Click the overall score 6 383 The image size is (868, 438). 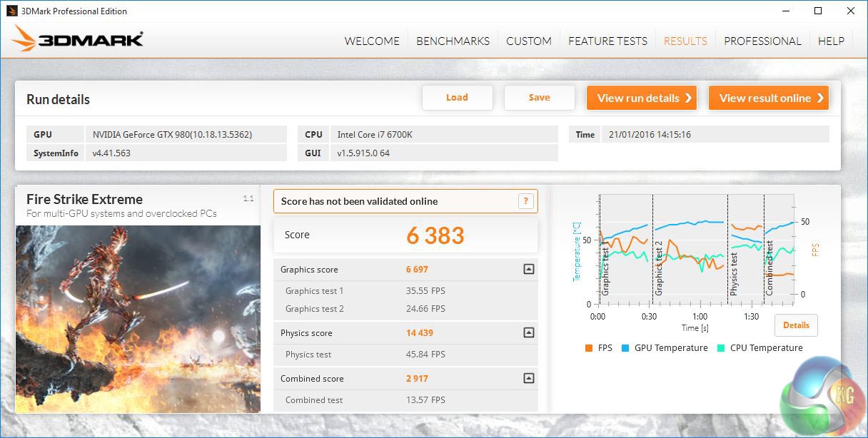click(435, 235)
